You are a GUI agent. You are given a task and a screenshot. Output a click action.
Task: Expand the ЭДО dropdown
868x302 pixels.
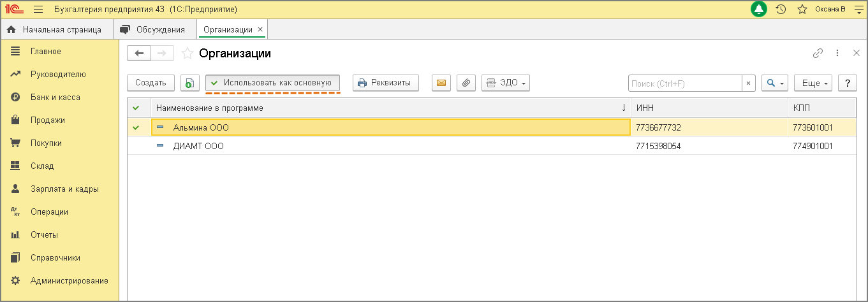[506, 83]
